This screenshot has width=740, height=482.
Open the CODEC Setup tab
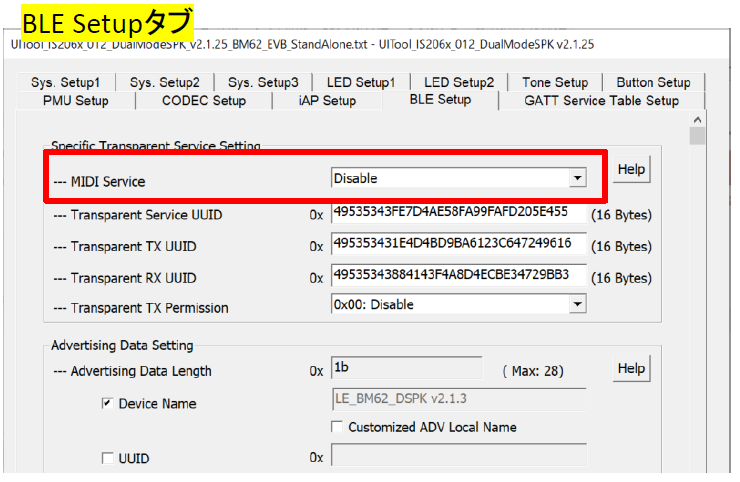tap(203, 100)
